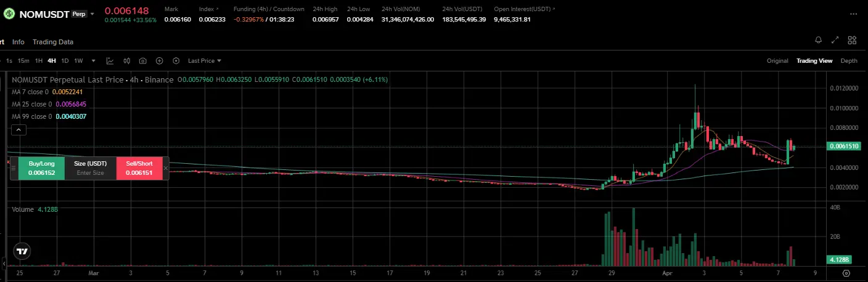Click the 24h Vol(NOM) value 31,346,074,426.00
868x282 pixels.
(x=408, y=20)
